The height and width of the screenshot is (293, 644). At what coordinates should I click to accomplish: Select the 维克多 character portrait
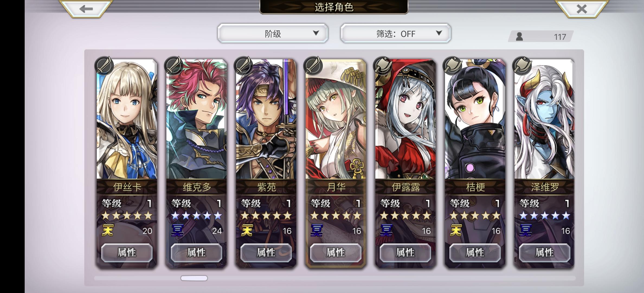[197, 119]
